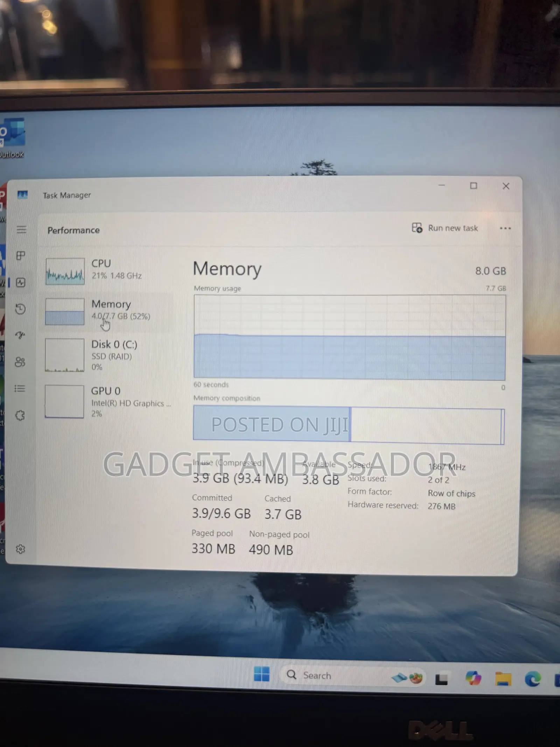This screenshot has height=747, width=560.
Task: Select GPU 0 Intel HD Graphics item
Action: 108,401
